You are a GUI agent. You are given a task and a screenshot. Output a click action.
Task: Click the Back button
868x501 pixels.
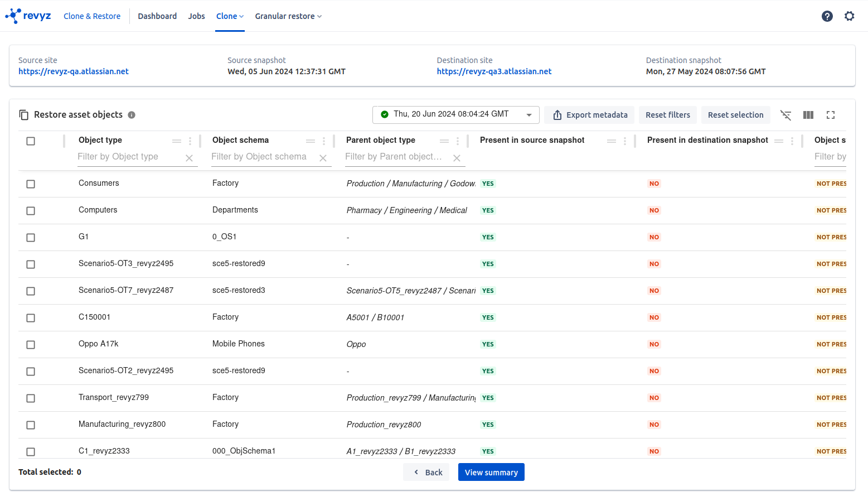click(x=426, y=472)
